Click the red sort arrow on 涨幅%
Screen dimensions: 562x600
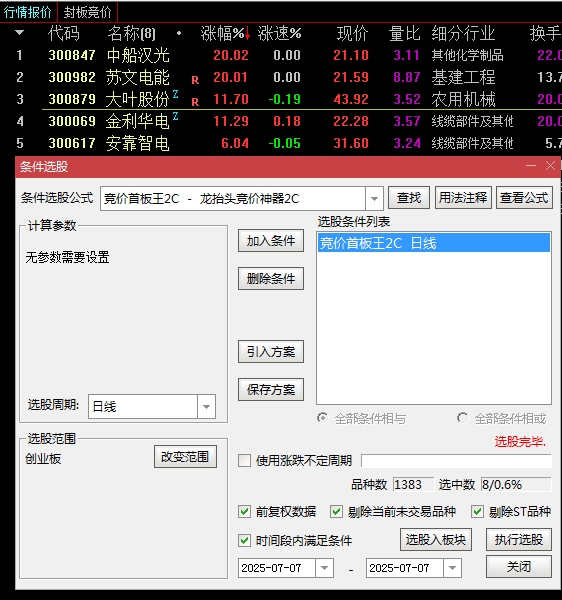pyautogui.click(x=247, y=34)
